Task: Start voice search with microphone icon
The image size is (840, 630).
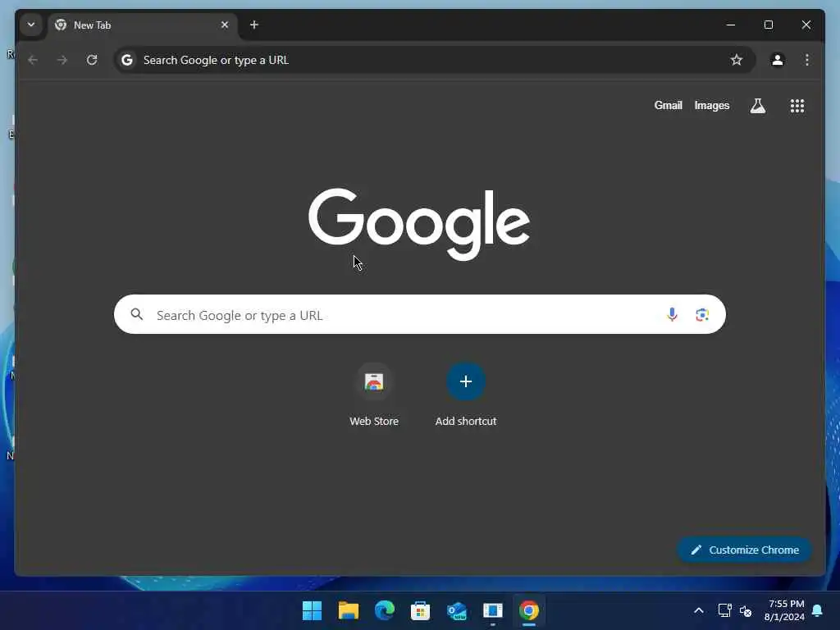Action: [672, 314]
